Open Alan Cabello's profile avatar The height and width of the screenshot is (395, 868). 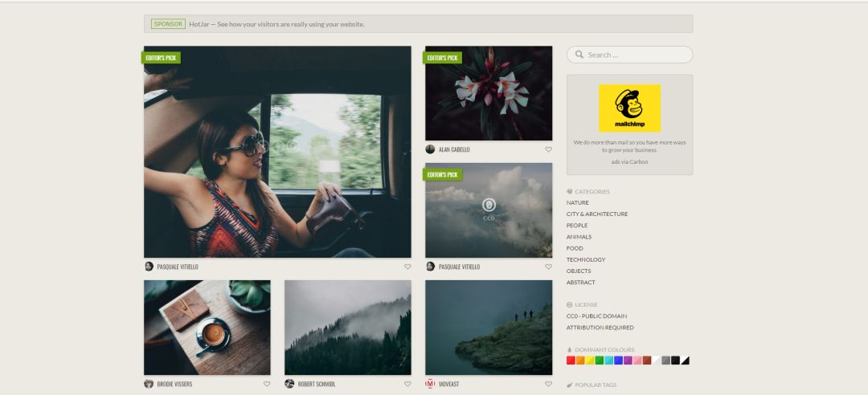[430, 149]
